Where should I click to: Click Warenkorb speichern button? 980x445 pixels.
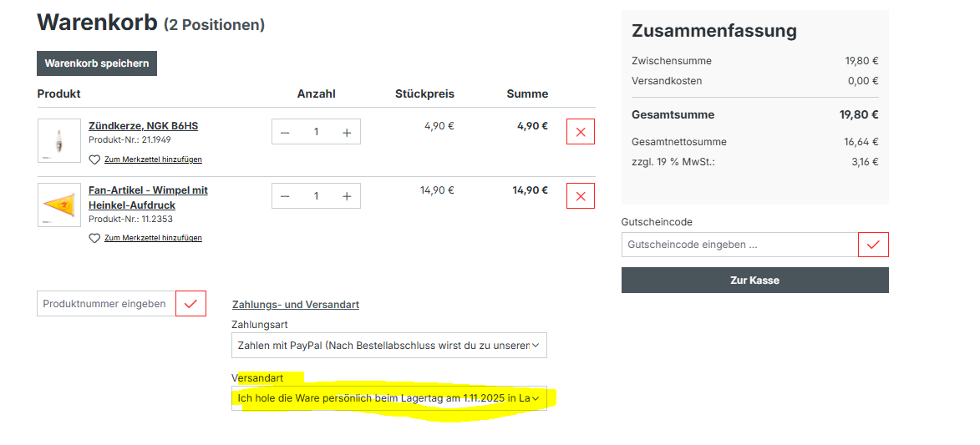97,63
